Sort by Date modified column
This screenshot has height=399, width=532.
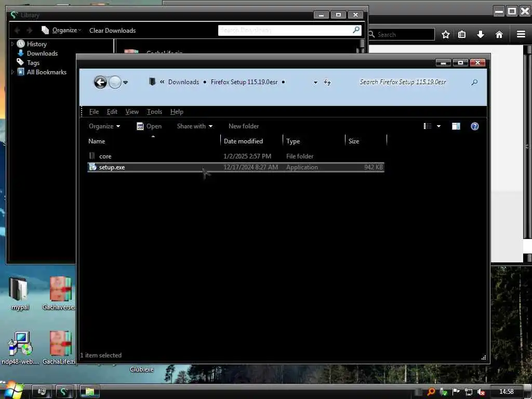(251, 141)
